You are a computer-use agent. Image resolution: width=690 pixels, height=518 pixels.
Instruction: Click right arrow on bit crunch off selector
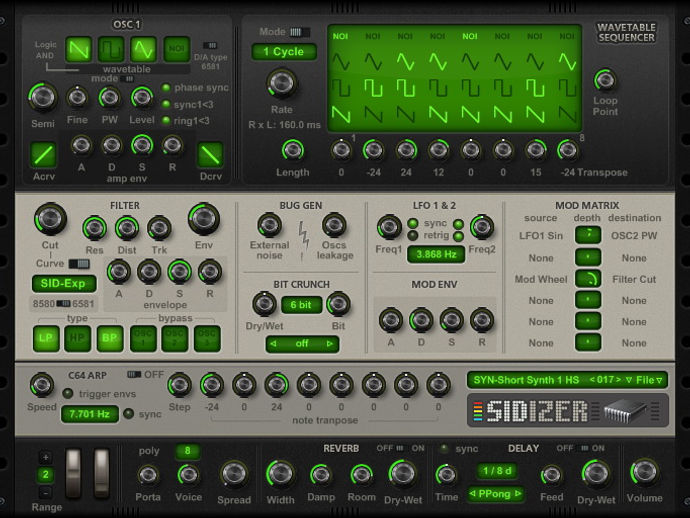[x=330, y=344]
